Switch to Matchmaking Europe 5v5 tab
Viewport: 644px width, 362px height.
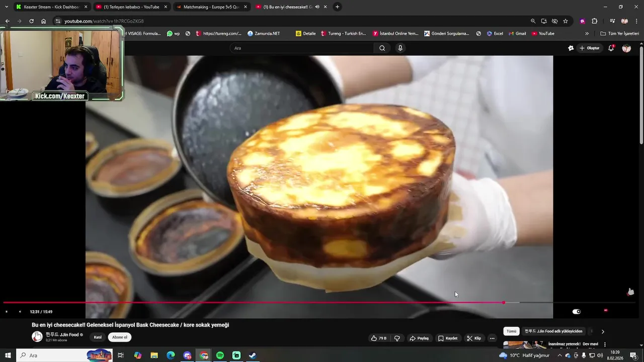[x=211, y=7]
